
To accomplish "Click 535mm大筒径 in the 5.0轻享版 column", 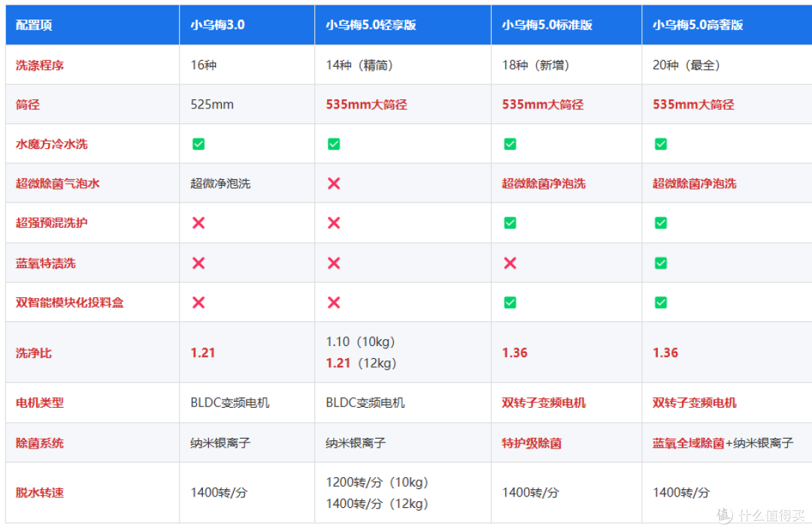I will (x=366, y=105).
